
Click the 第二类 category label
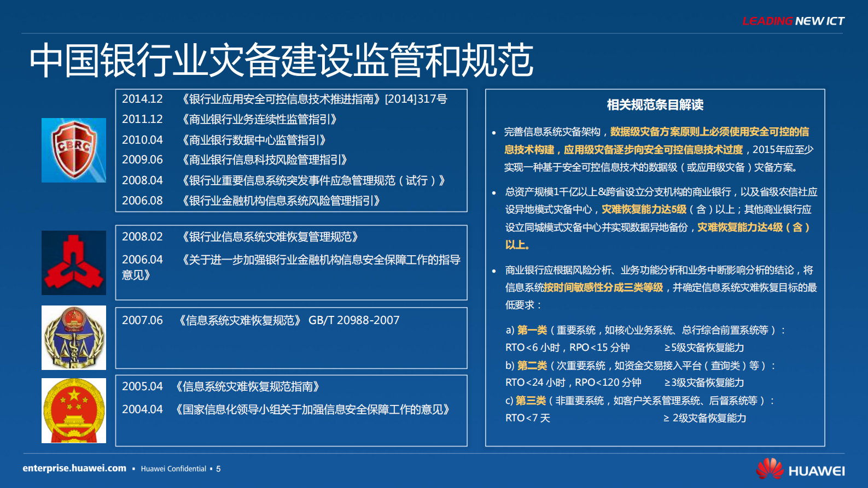pos(532,366)
